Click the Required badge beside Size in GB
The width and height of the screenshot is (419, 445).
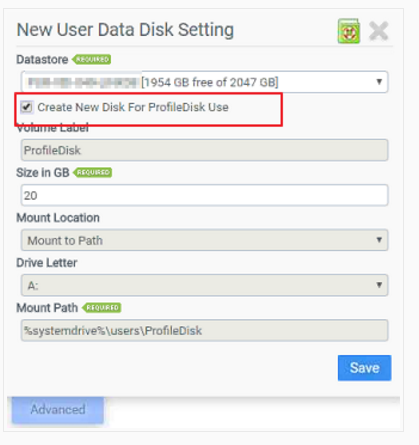pos(93,172)
